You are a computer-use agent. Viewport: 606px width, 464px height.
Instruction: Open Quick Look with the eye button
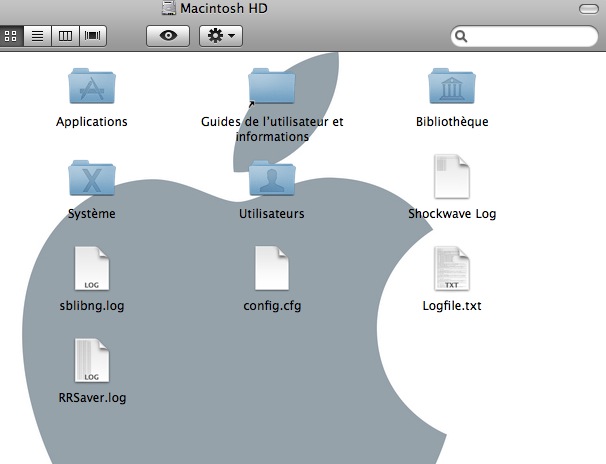[x=168, y=36]
